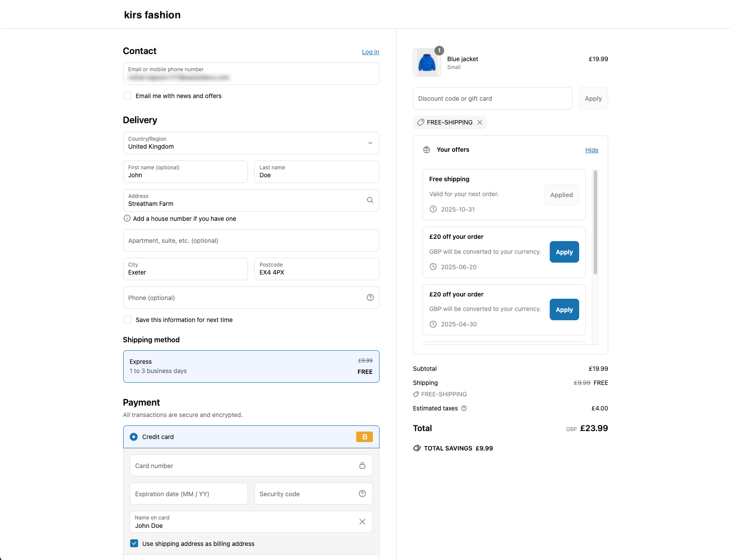Enable Email me with news and offers

(127, 95)
